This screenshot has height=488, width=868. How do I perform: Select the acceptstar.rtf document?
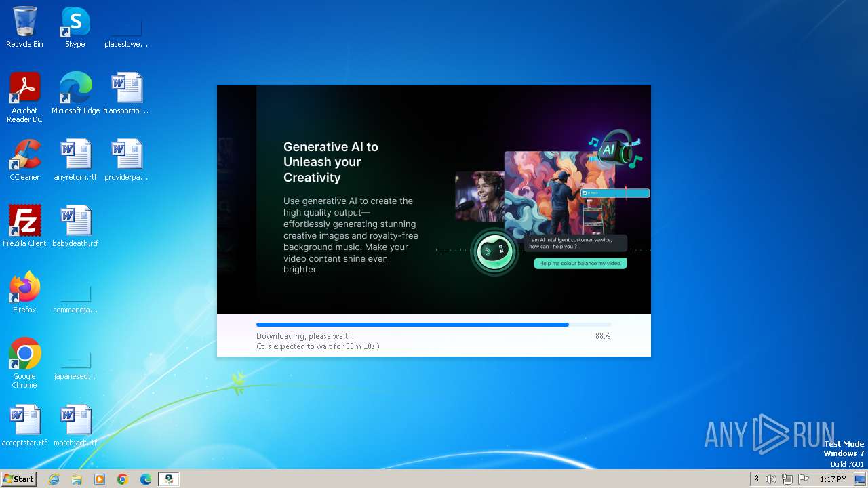(x=24, y=426)
